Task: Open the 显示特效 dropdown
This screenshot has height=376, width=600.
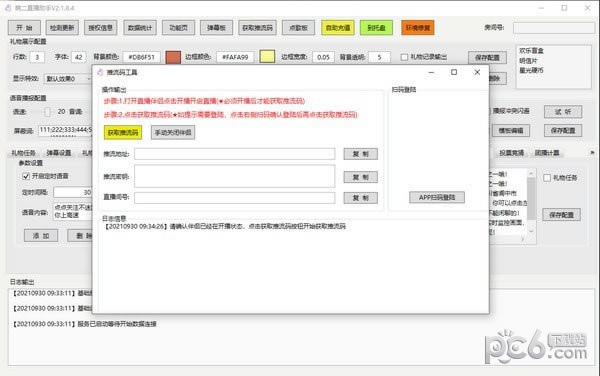Action: click(67, 79)
